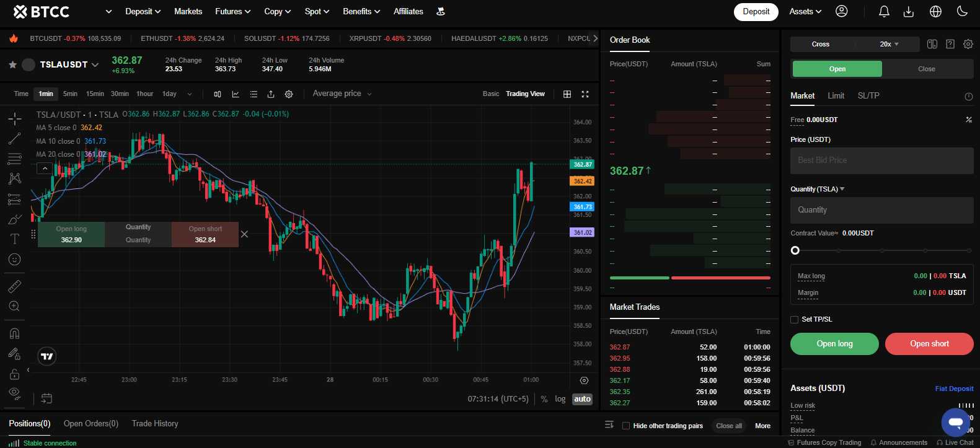Open the TradingView logo badge
Screen dimensions: 980x448
tap(47, 356)
